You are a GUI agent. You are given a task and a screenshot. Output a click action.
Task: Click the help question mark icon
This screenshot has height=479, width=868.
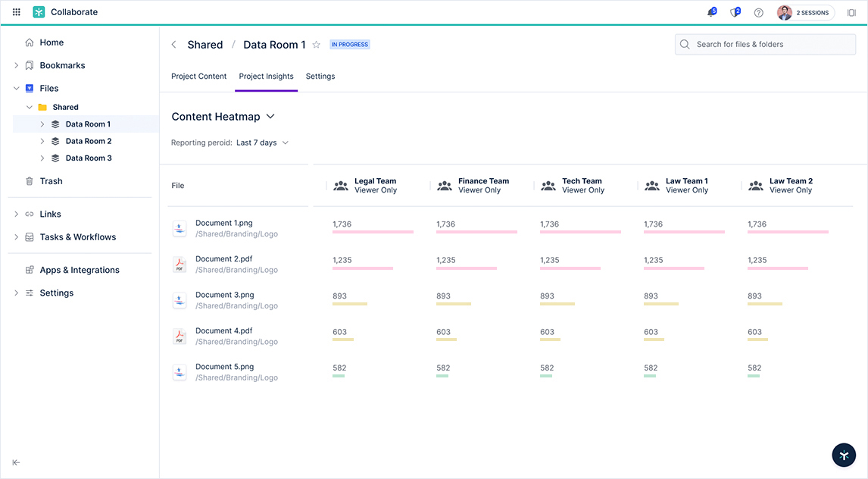tap(758, 13)
